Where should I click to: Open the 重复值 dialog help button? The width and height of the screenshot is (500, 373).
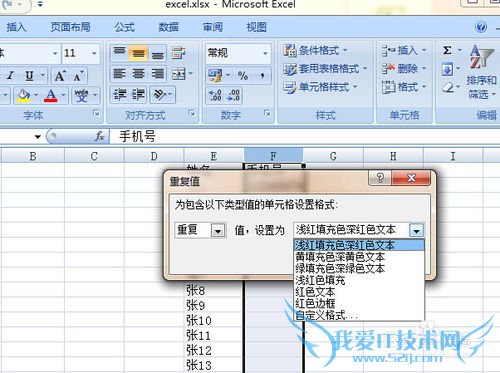pyautogui.click(x=380, y=178)
